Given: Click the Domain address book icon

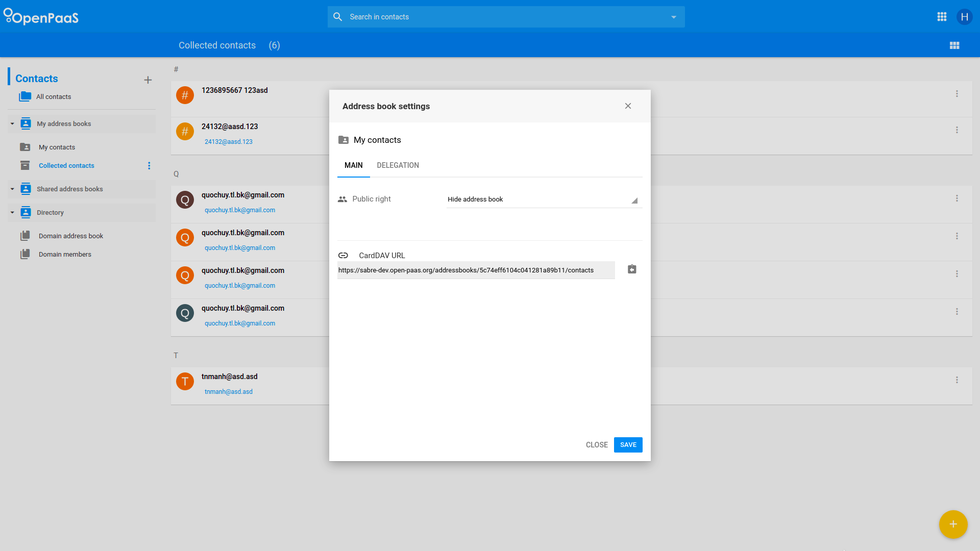Looking at the screenshot, I should pyautogui.click(x=25, y=236).
